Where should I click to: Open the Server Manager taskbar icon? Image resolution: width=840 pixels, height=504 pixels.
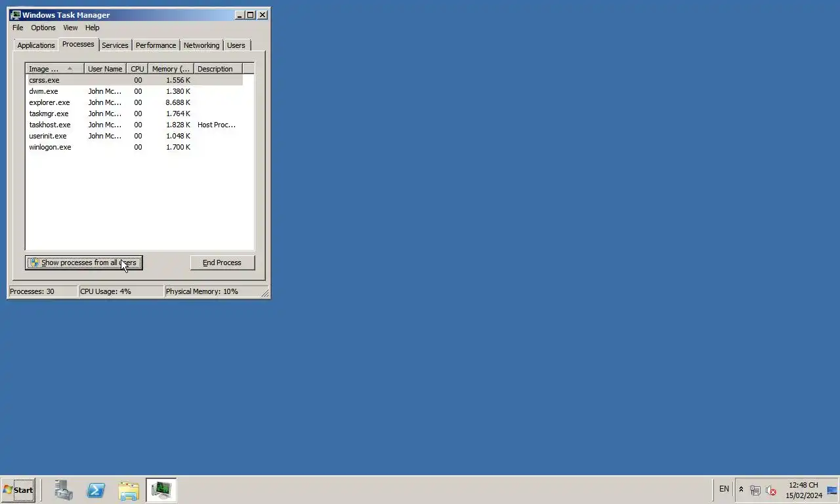[x=64, y=490]
